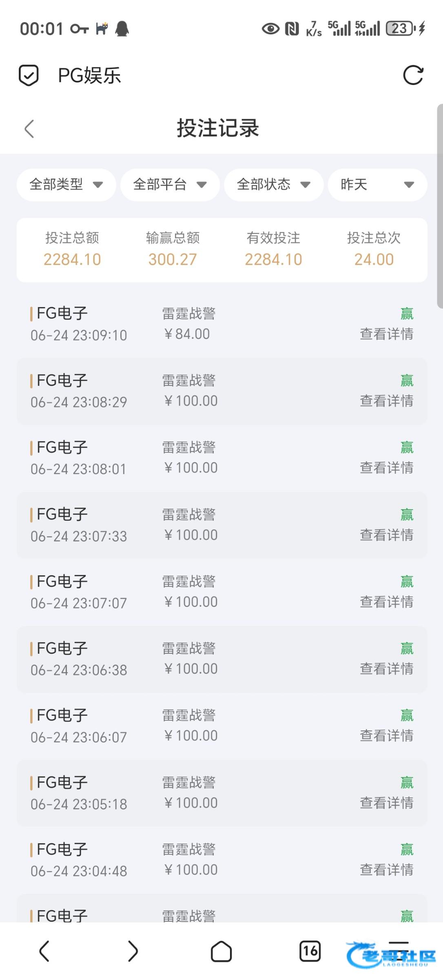Open the 全部平台 platform filter
Screen dimensions: 443x980
point(170,185)
